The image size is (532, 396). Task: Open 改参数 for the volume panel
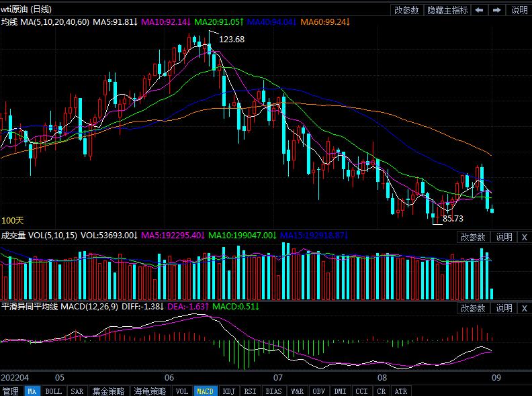pyautogui.click(x=473, y=237)
